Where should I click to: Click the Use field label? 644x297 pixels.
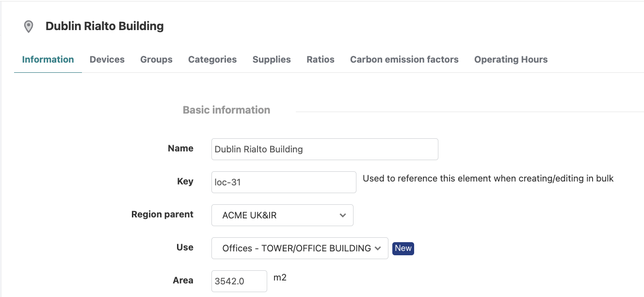pyautogui.click(x=185, y=247)
